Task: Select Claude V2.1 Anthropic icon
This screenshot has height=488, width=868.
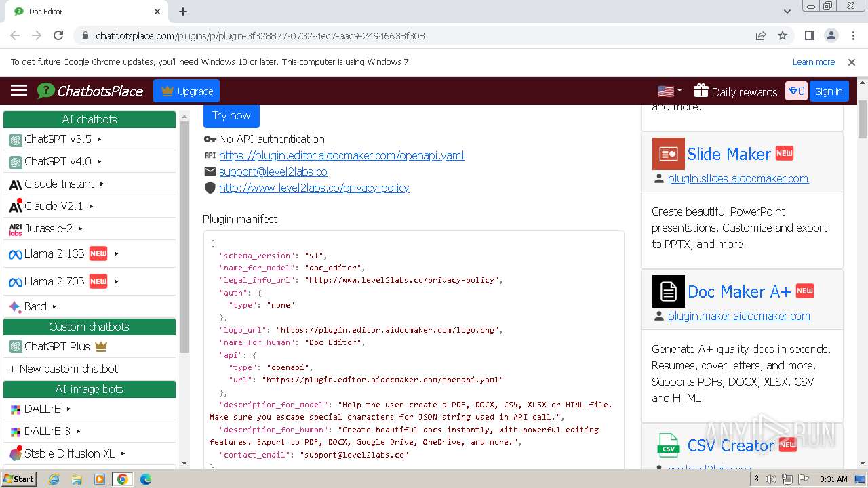Action: point(16,206)
